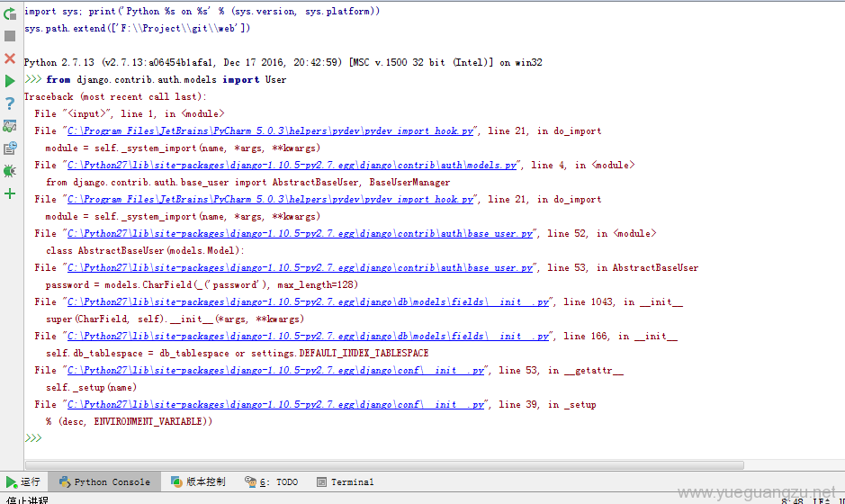The height and width of the screenshot is (504, 845).
Task: Open auth\models.py link at line 4
Action: [x=292, y=165]
